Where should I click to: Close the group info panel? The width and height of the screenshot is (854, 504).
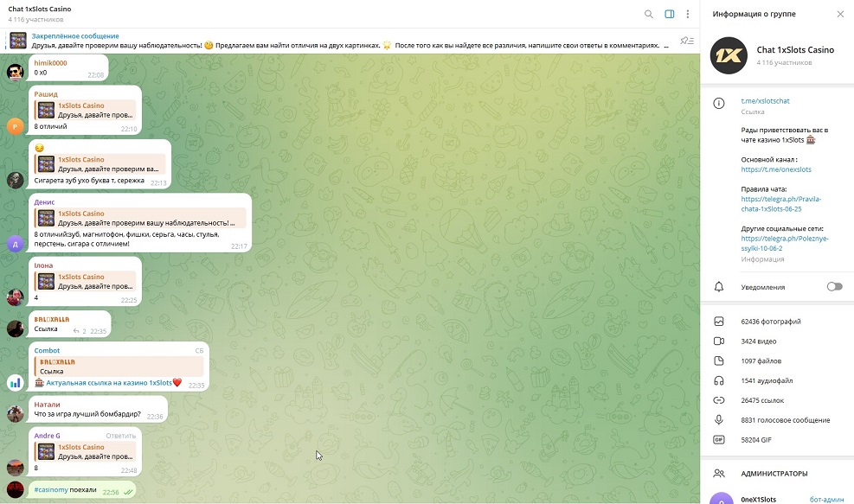840,14
